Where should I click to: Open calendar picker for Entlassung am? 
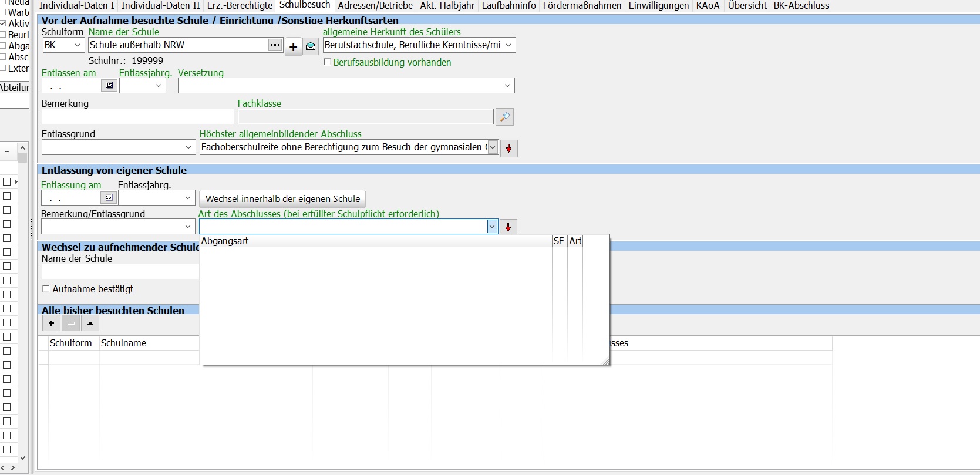click(109, 198)
